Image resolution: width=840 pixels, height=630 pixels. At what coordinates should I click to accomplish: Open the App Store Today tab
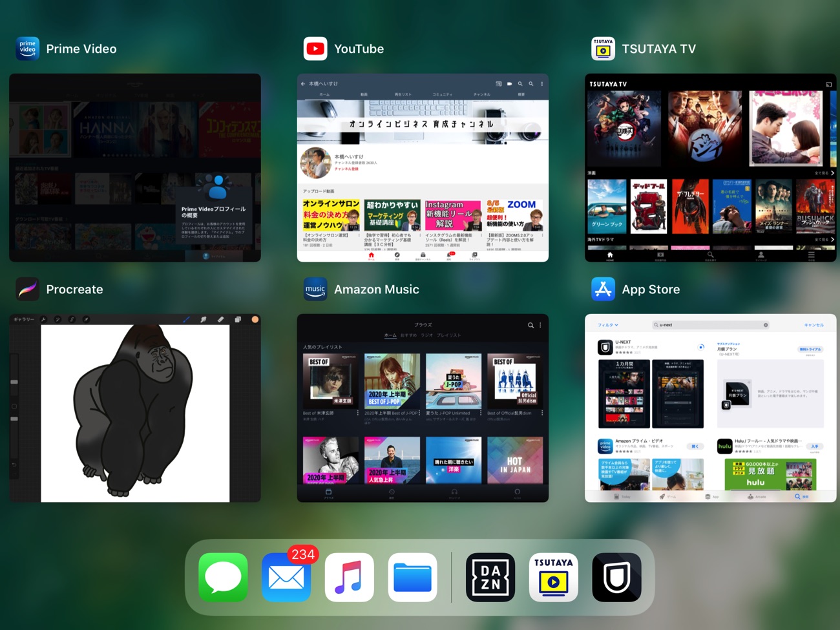(x=622, y=496)
